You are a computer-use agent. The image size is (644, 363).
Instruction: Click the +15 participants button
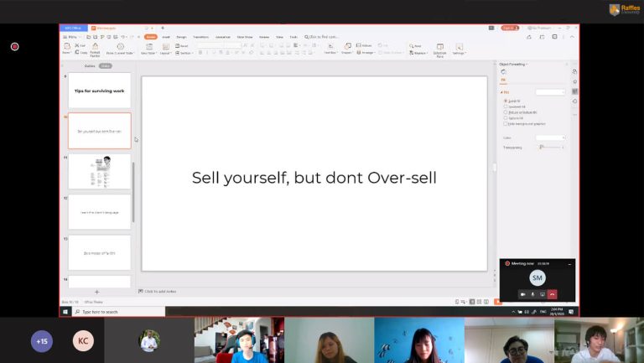click(41, 341)
